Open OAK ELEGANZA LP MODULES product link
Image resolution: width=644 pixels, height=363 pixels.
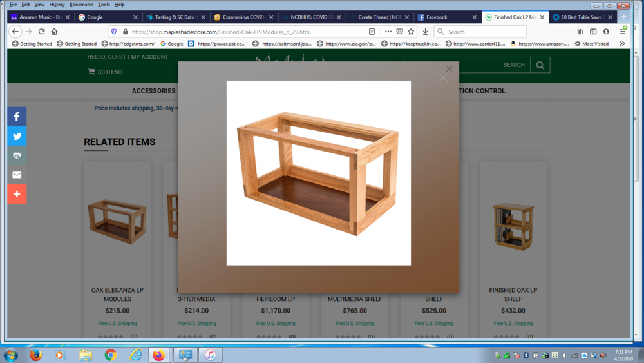tap(117, 295)
